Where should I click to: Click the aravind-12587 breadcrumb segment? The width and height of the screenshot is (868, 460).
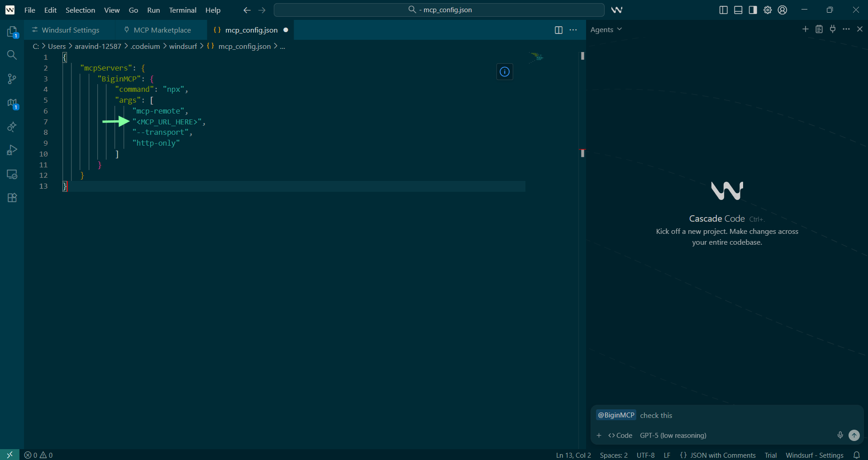click(x=98, y=46)
